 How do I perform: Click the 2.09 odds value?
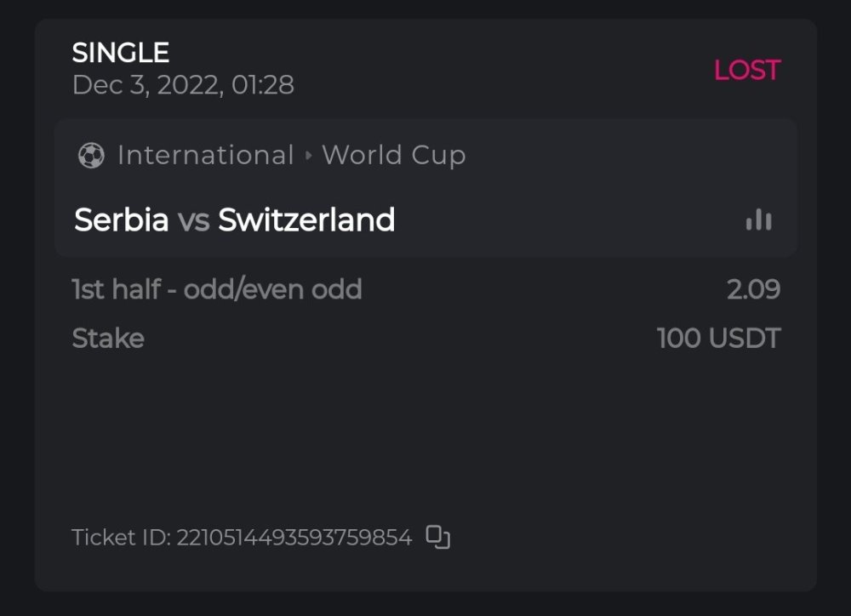pos(753,289)
